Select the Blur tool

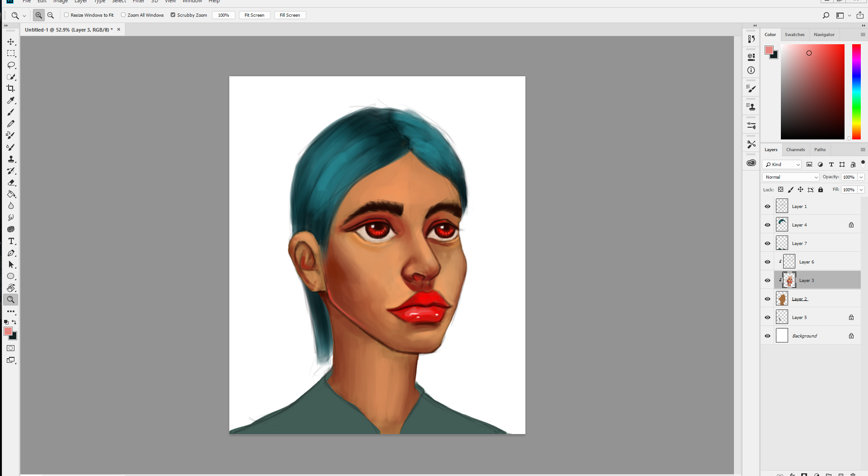coord(11,206)
